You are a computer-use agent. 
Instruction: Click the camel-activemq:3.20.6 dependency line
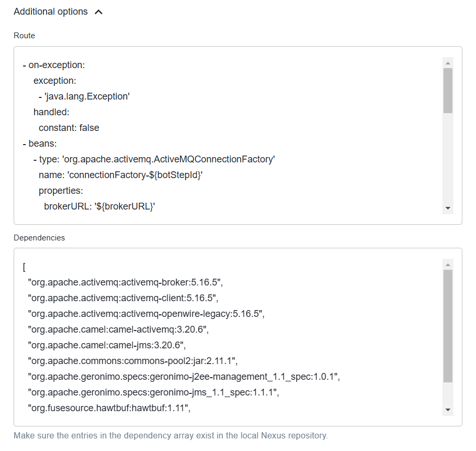(118, 329)
